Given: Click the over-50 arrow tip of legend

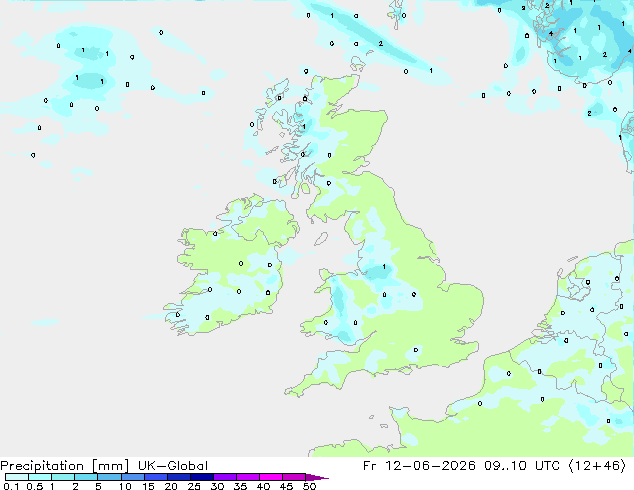Looking at the screenshot, I should [x=317, y=477].
